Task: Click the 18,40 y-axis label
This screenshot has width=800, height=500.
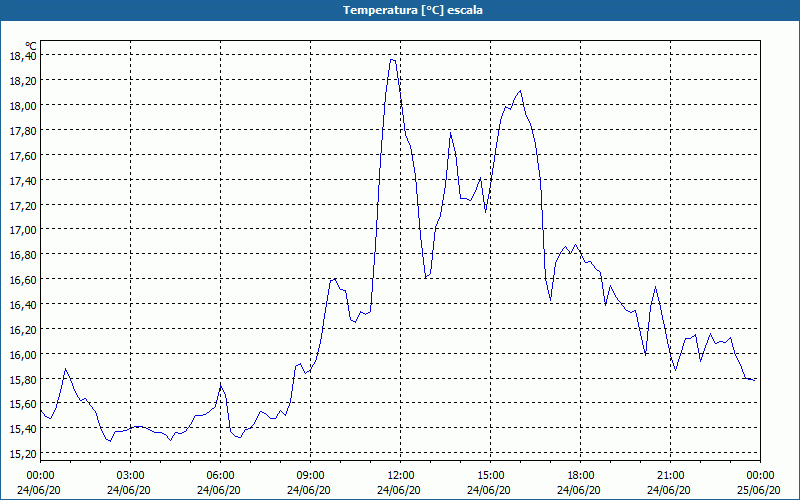Action: tap(23, 56)
